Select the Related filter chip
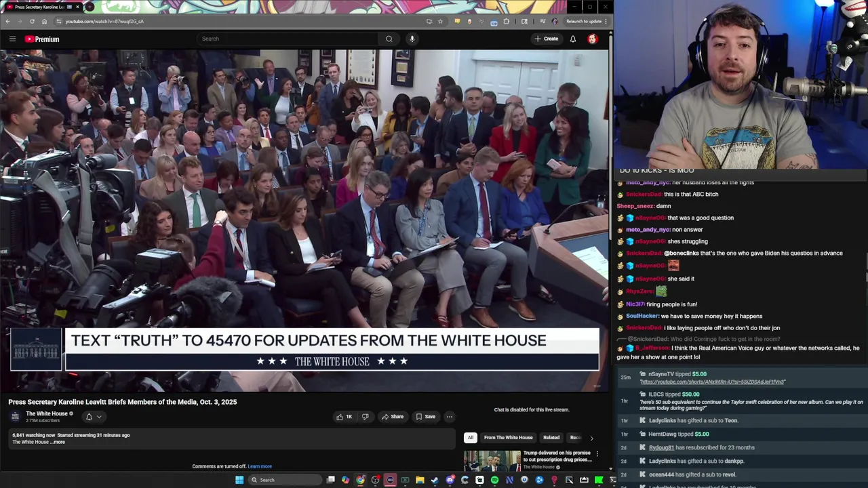The image size is (868, 488). (x=551, y=438)
